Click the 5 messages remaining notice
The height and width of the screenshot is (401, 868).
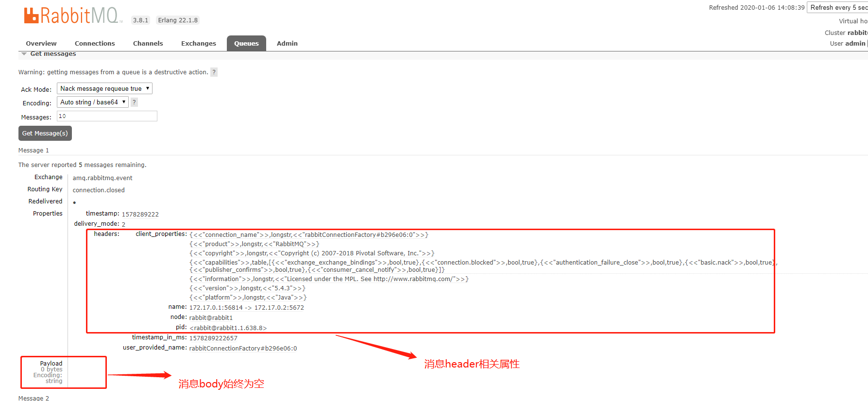(82, 165)
